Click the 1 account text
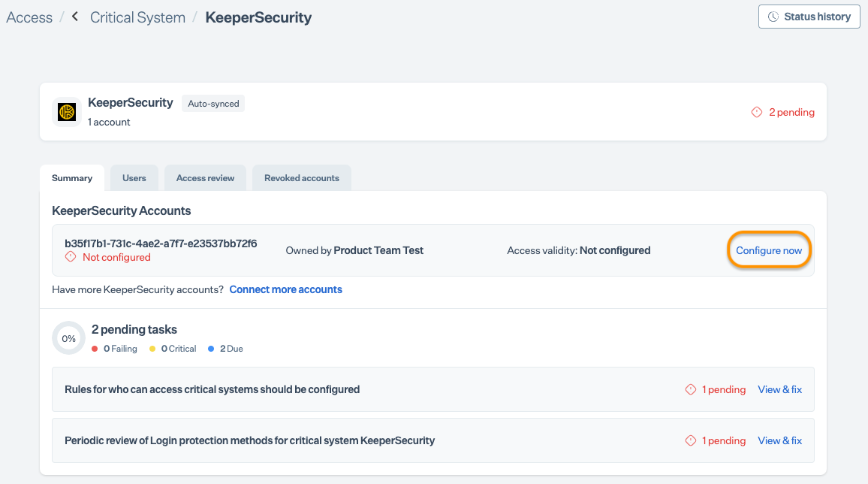 [108, 122]
